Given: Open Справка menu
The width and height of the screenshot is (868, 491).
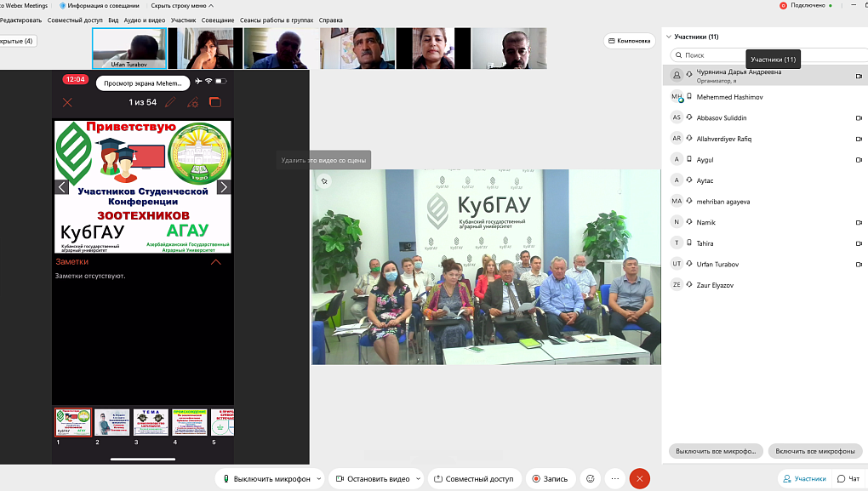Looking at the screenshot, I should click(330, 20).
